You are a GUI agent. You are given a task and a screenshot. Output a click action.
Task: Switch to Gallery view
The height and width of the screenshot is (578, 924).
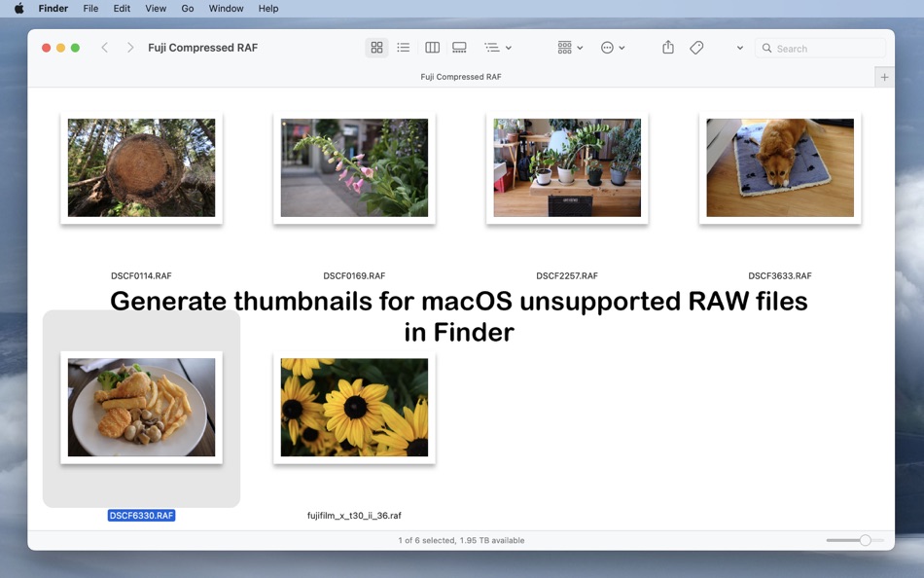point(458,47)
